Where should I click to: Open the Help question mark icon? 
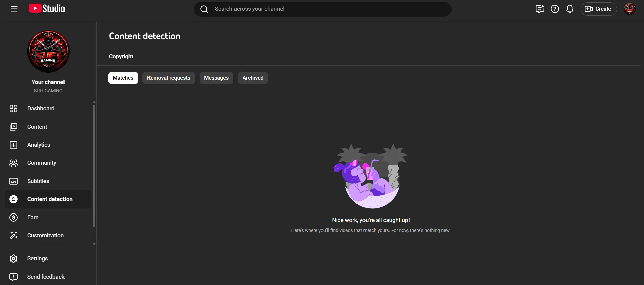point(555,9)
